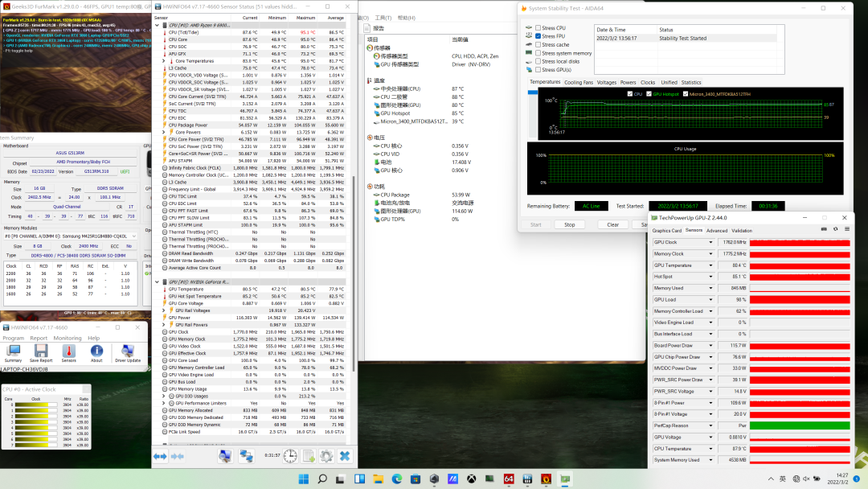868x489 pixels.
Task: Close sensor status with the blue X icon
Action: pos(344,456)
